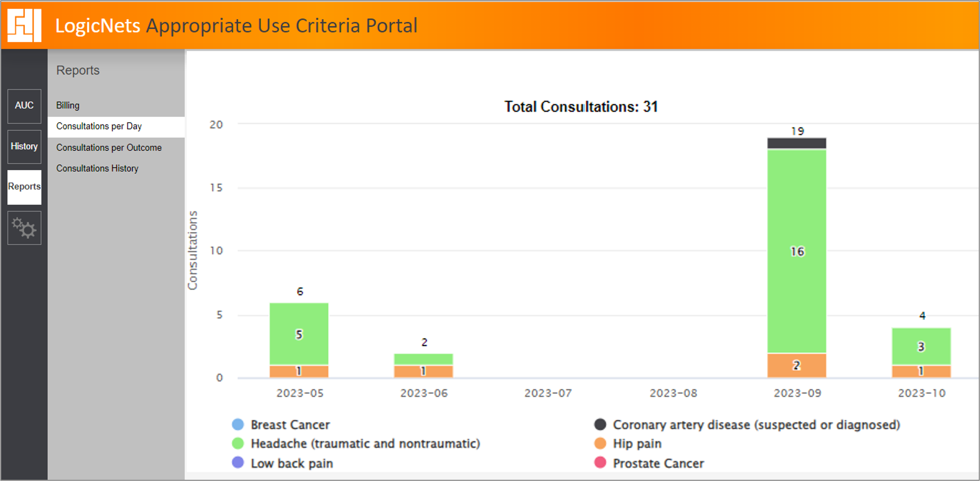Open the Billing report

68,105
